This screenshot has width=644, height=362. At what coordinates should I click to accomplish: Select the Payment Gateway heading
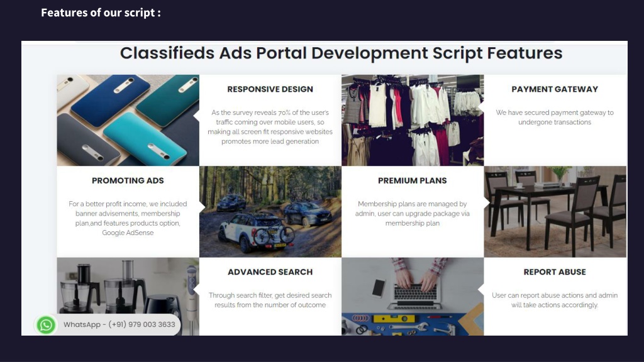555,89
